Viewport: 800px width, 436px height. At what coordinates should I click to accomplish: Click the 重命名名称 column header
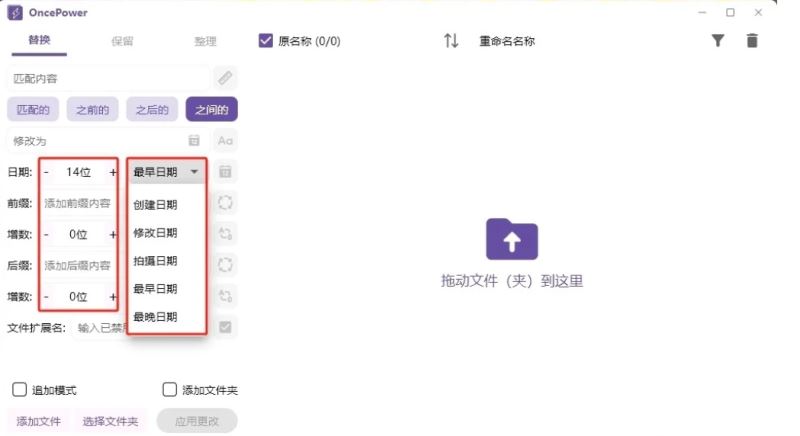point(507,41)
